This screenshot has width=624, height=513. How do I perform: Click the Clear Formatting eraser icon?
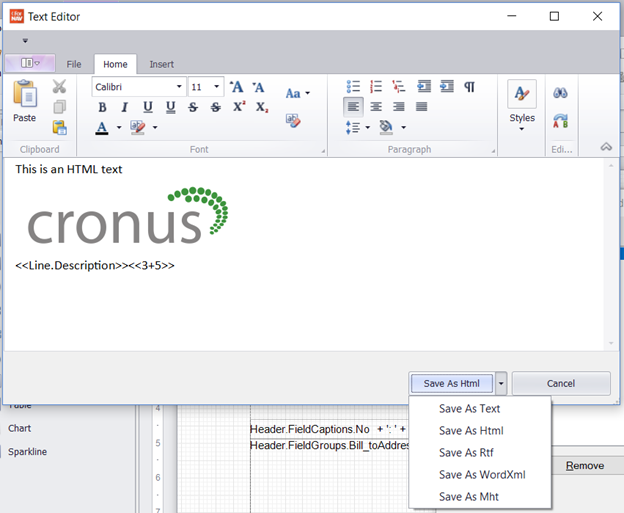point(293,121)
